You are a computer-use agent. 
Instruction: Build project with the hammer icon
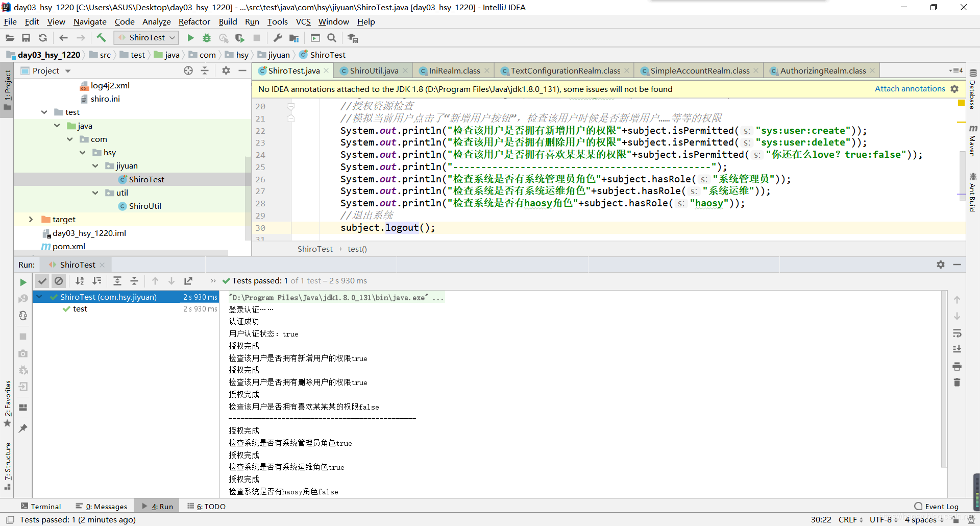coord(101,38)
